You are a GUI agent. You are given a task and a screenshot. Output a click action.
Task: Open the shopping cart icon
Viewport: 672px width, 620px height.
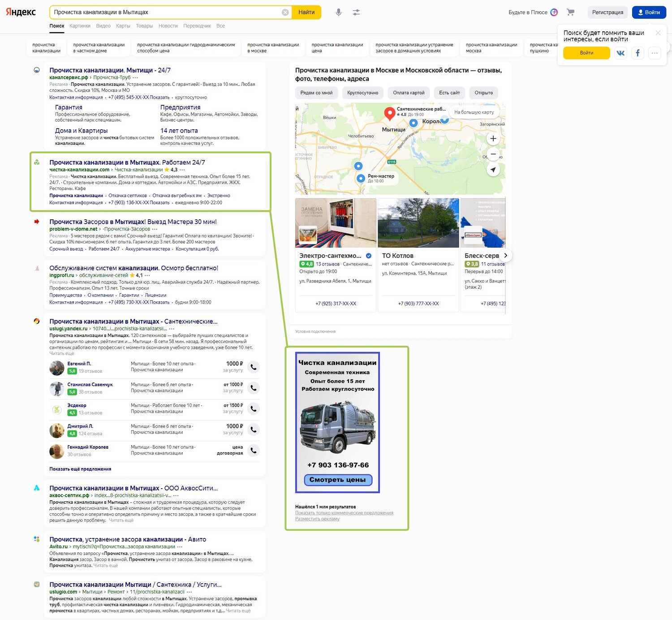pyautogui.click(x=570, y=12)
